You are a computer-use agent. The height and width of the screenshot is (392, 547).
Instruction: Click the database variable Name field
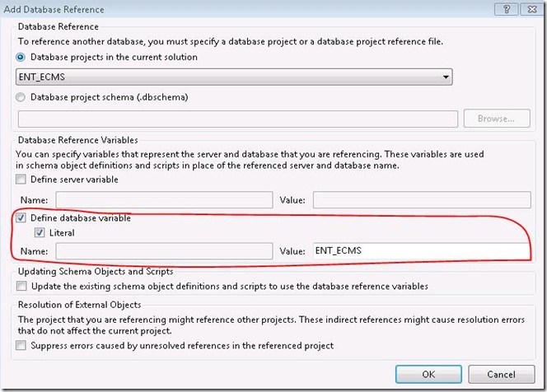point(163,251)
